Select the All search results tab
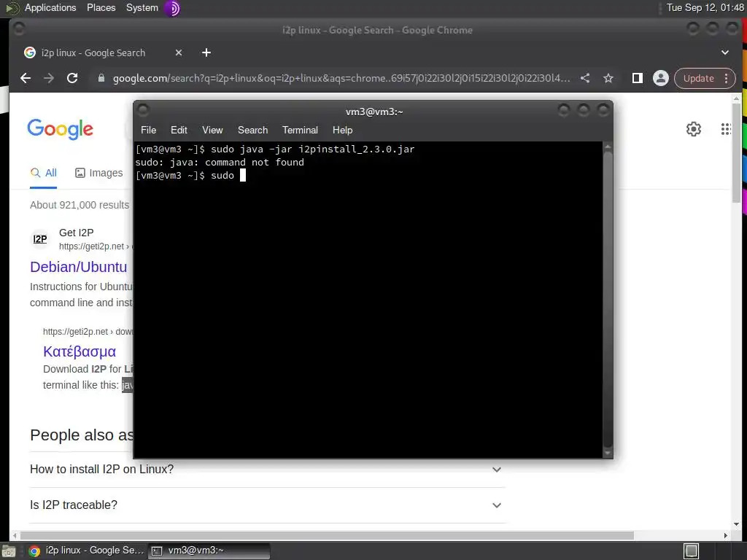Viewport: 747px width, 560px height. tap(43, 174)
